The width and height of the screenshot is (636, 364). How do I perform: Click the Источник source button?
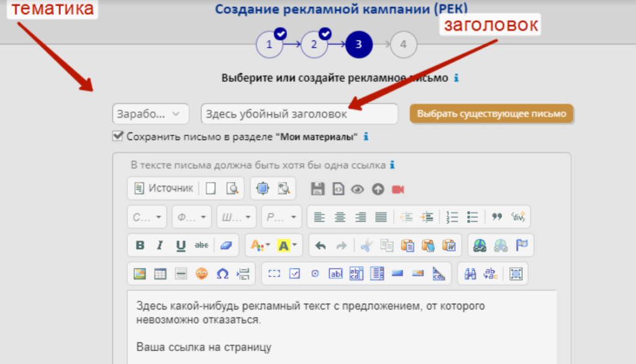pyautogui.click(x=163, y=188)
